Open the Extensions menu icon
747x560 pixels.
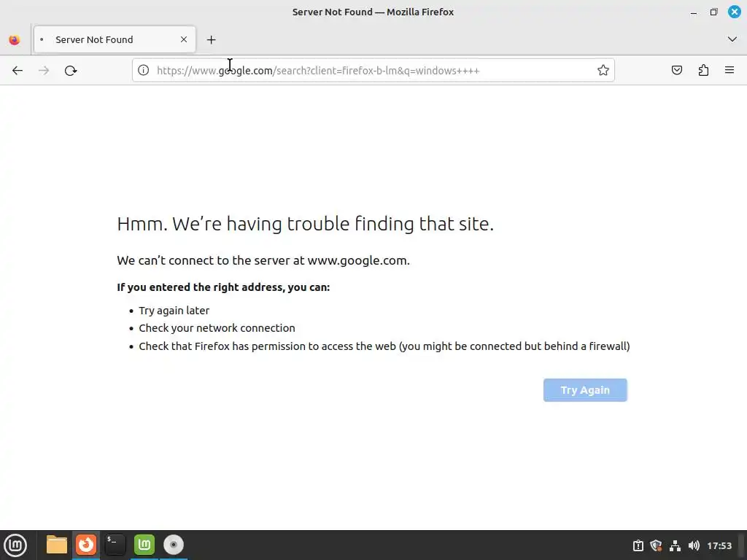tap(703, 71)
